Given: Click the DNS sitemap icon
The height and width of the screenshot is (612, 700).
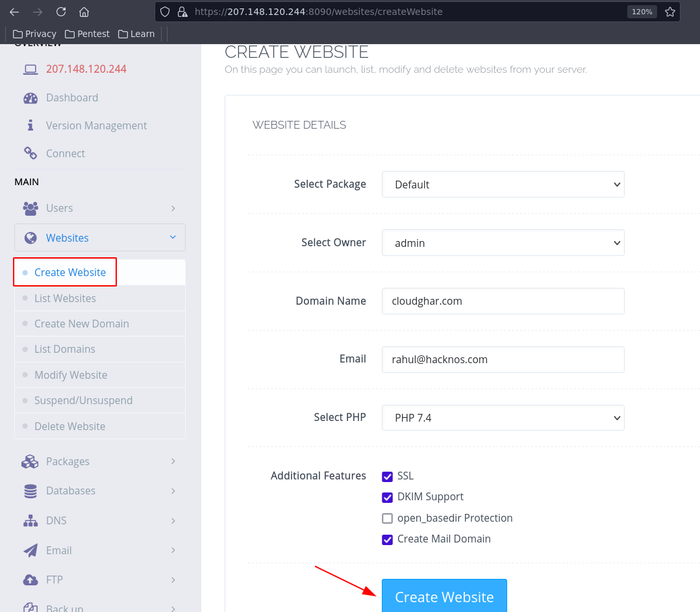Looking at the screenshot, I should point(31,521).
